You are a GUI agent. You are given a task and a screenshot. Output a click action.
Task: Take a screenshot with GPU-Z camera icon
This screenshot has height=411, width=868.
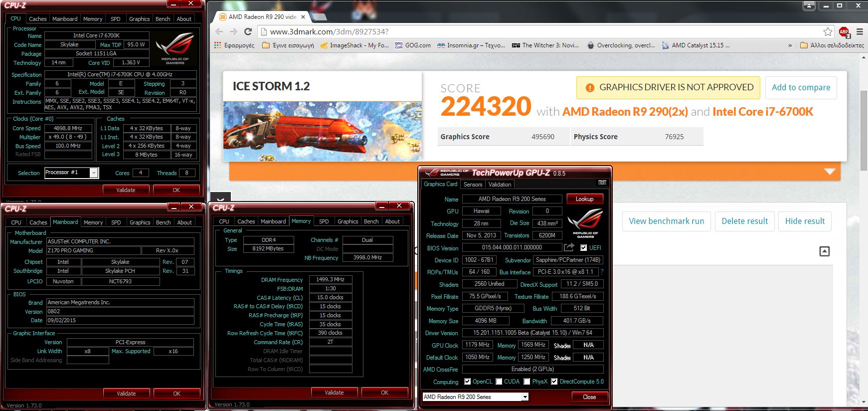pos(602,183)
